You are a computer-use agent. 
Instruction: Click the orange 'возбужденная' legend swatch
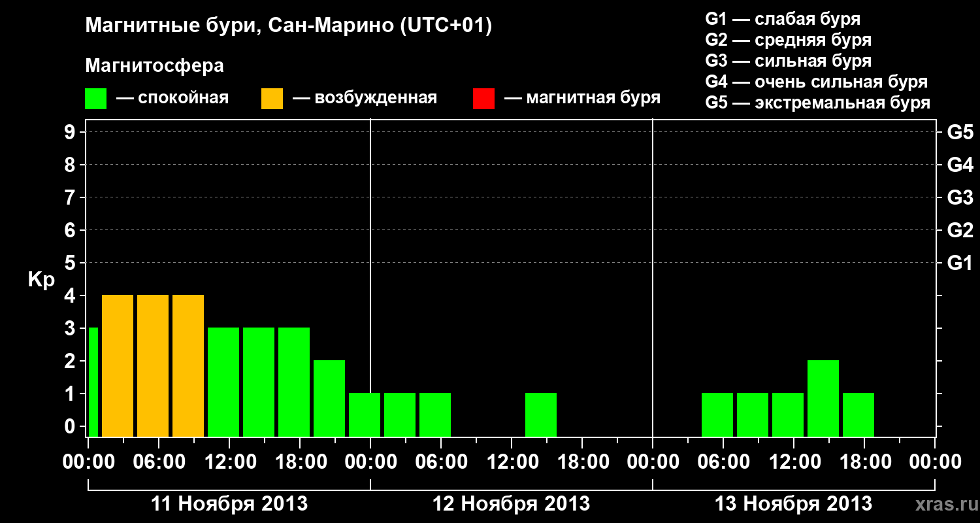click(x=272, y=99)
